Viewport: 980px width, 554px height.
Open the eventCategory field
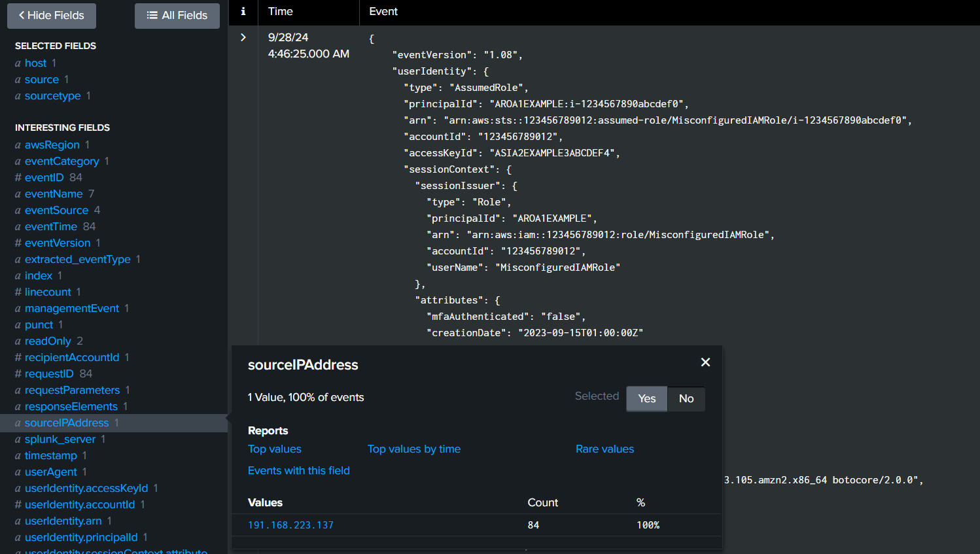coord(62,161)
